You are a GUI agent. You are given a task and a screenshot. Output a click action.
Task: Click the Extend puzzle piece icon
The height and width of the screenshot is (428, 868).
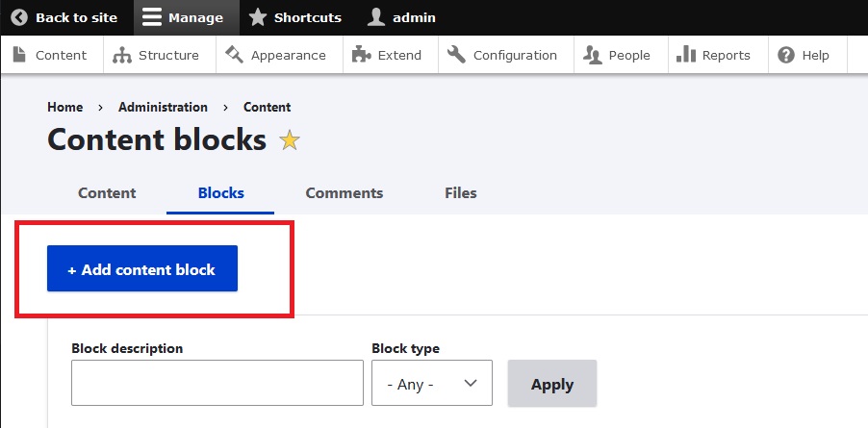[x=362, y=55]
